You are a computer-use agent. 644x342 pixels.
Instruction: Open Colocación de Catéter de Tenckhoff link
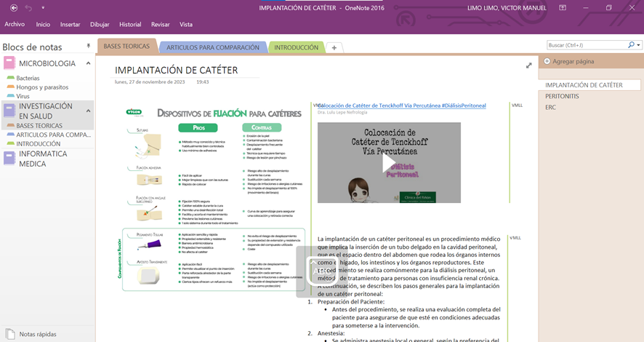[402, 106]
